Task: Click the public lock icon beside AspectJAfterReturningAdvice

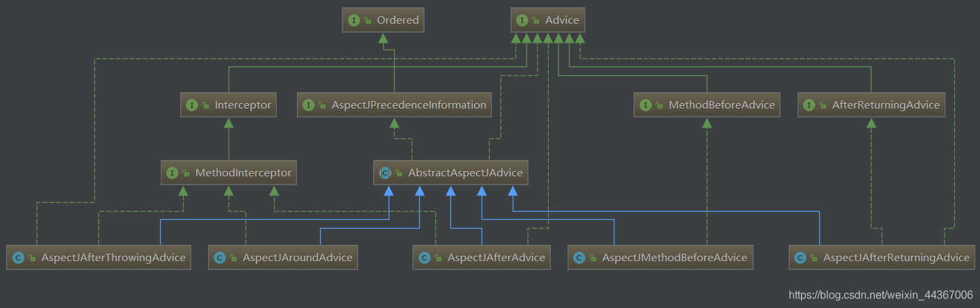Action: [815, 258]
